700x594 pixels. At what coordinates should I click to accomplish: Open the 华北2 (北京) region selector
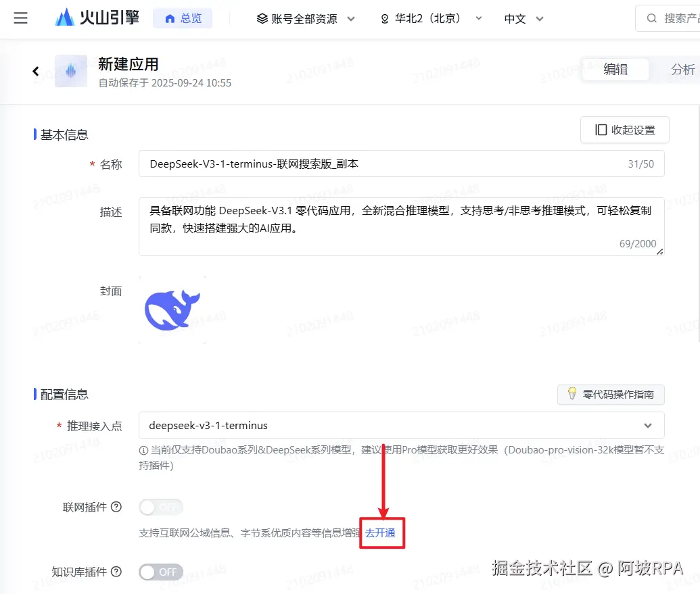click(431, 19)
